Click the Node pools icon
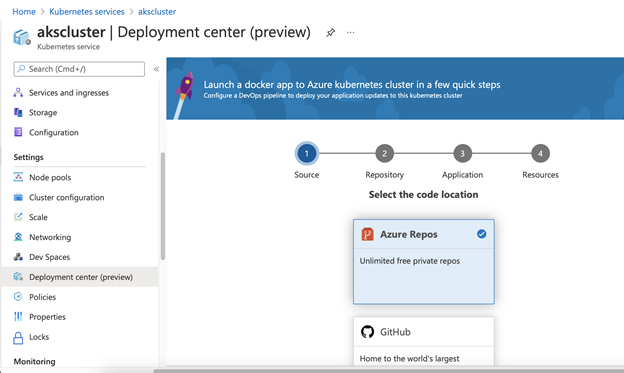This screenshot has width=624, height=373. tap(18, 177)
